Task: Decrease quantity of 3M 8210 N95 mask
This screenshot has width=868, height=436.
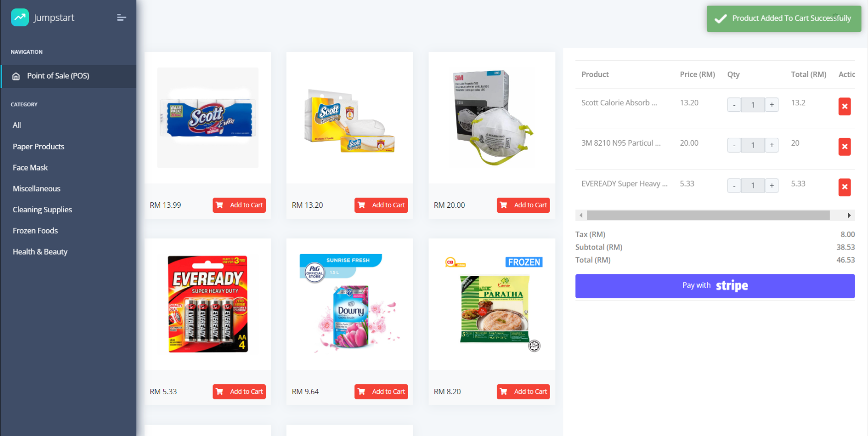Action: point(734,145)
